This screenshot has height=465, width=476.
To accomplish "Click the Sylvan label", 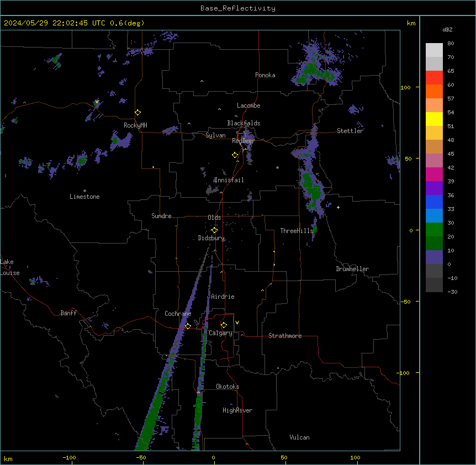I will [215, 135].
